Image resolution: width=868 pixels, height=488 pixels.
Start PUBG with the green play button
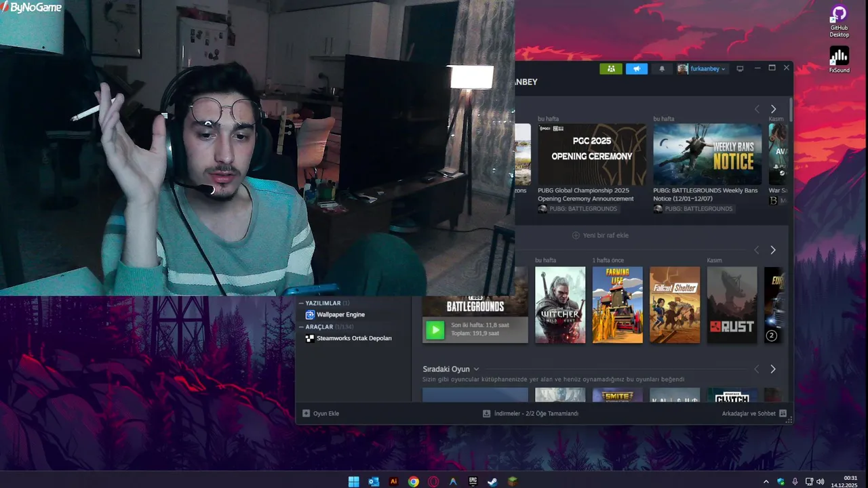(435, 330)
